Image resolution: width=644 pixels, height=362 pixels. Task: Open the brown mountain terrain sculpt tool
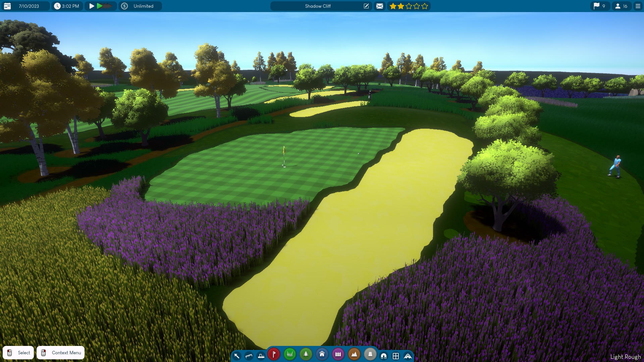pyautogui.click(x=354, y=354)
